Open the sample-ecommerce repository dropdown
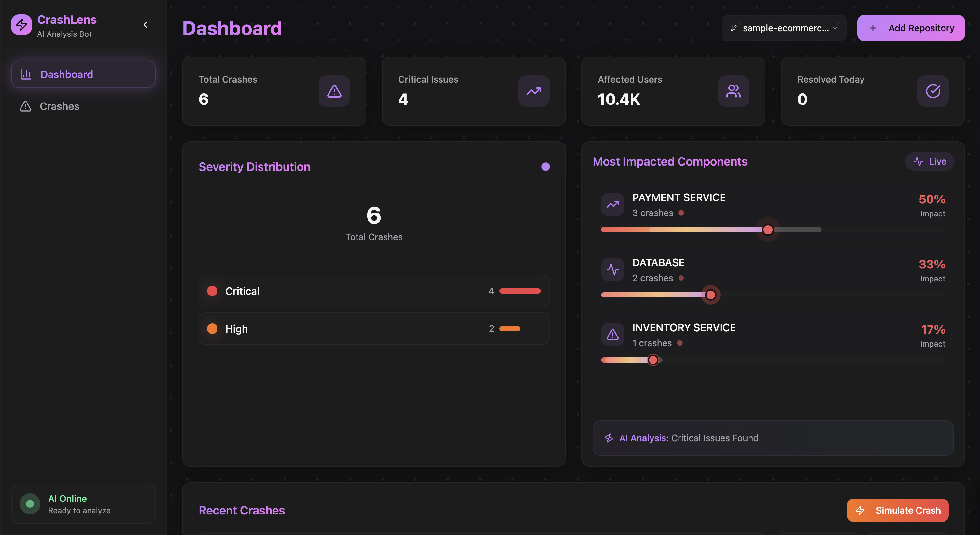This screenshot has height=535, width=980. (x=784, y=28)
